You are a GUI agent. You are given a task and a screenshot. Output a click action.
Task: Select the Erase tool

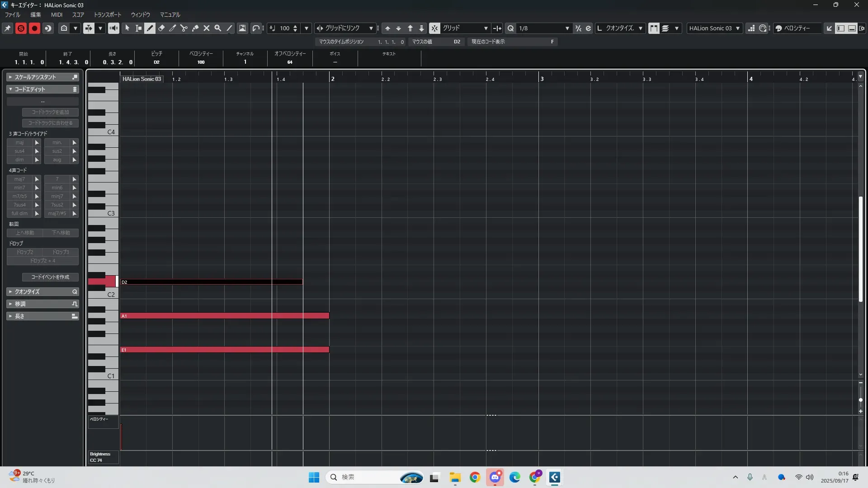[x=161, y=28]
